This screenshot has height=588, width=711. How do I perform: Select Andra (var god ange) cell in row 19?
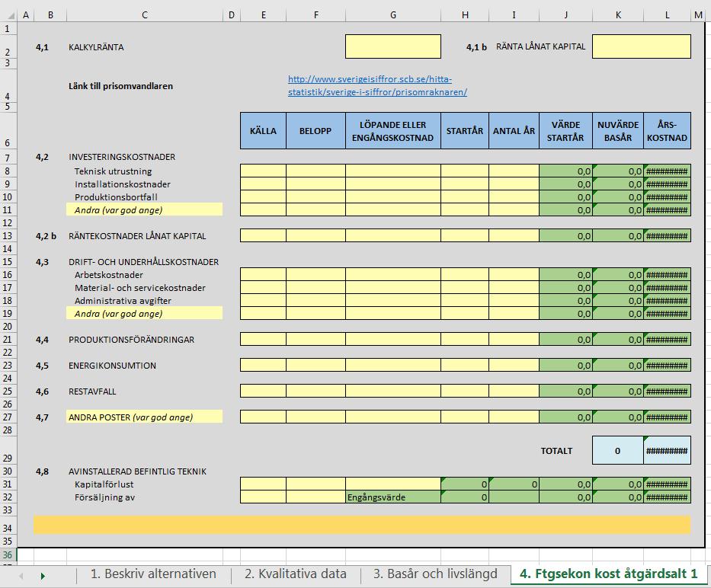tap(144, 313)
